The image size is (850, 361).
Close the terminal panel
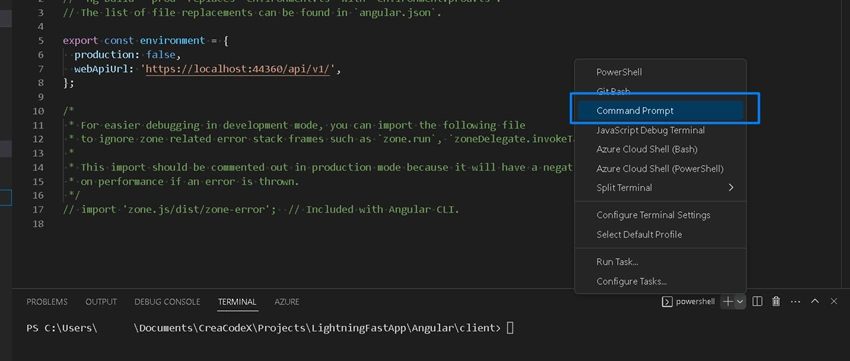click(x=834, y=301)
